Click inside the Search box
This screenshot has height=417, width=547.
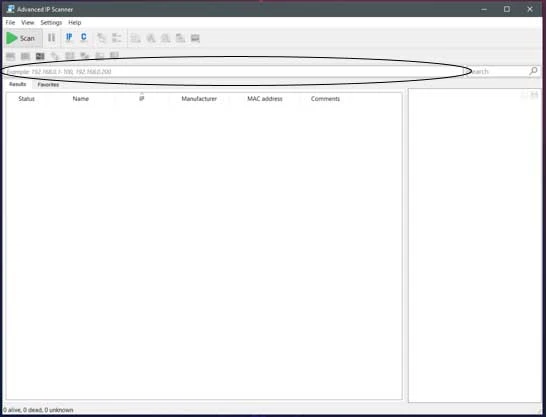click(498, 72)
